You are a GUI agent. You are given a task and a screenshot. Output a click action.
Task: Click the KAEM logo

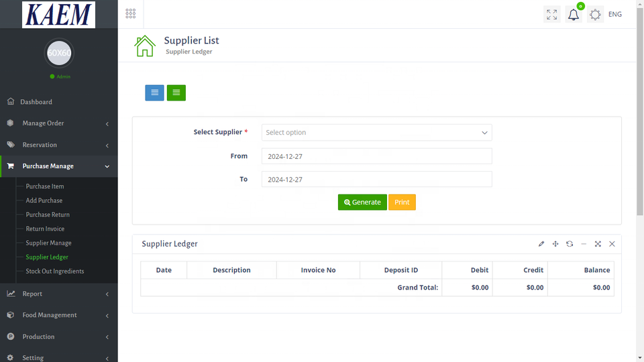59,14
